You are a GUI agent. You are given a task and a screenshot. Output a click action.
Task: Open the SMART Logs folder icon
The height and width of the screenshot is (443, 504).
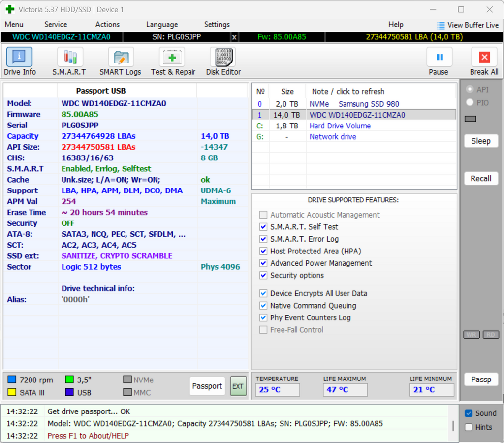tap(121, 57)
